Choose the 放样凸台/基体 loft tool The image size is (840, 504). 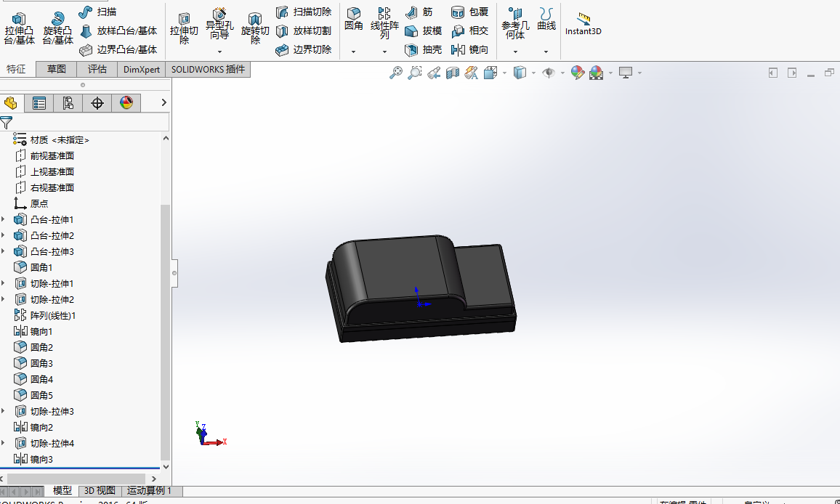[x=118, y=31]
